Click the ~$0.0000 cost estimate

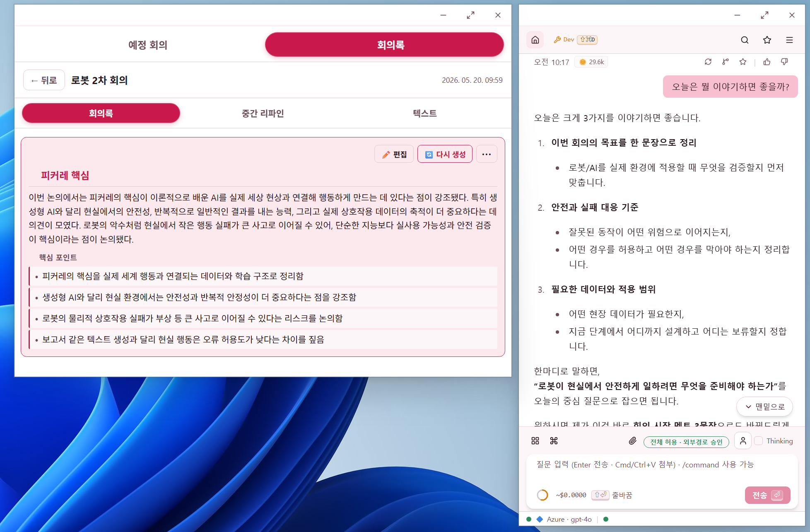point(571,495)
